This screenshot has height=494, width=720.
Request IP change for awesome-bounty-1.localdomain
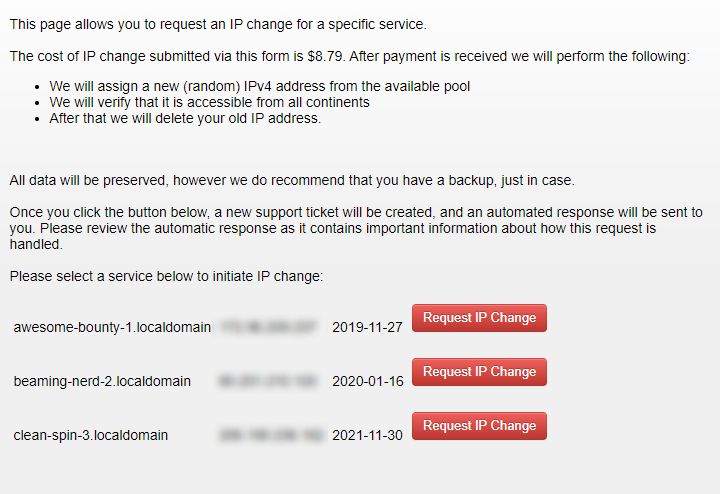(479, 318)
